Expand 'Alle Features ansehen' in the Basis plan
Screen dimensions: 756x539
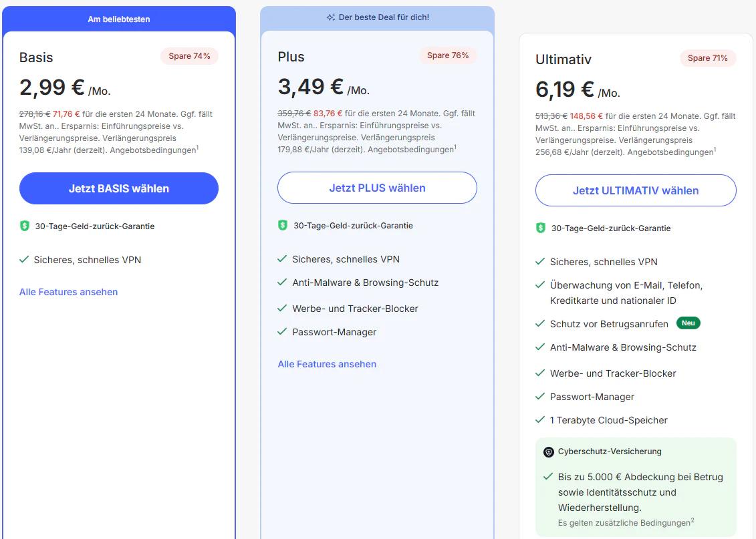pyautogui.click(x=68, y=293)
